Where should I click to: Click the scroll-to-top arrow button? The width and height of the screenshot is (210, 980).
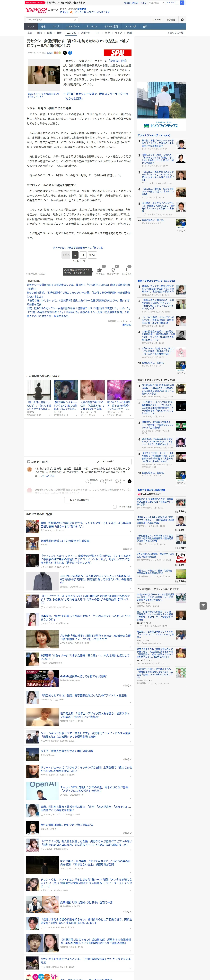(x=203, y=606)
